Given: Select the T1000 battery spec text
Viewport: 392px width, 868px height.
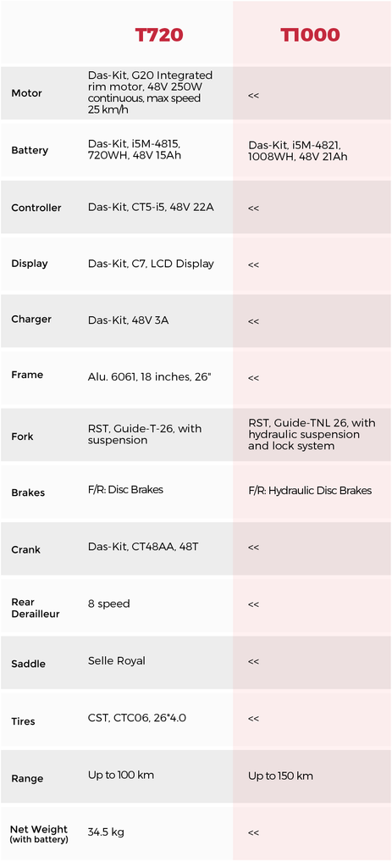Looking at the screenshot, I should 298,151.
